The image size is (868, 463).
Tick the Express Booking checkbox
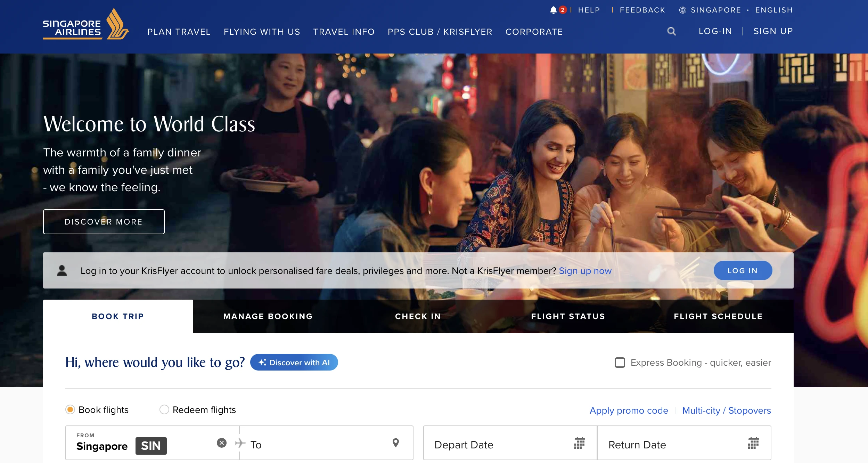coord(620,363)
